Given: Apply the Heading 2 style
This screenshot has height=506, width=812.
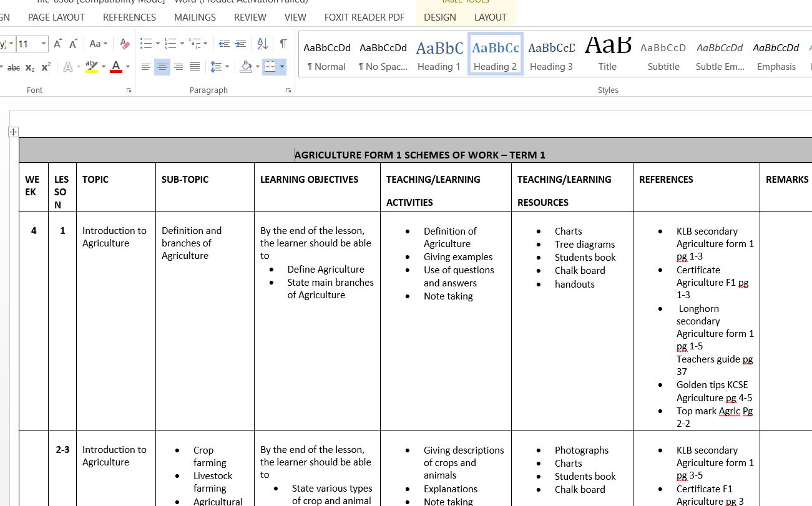Looking at the screenshot, I should (x=496, y=55).
